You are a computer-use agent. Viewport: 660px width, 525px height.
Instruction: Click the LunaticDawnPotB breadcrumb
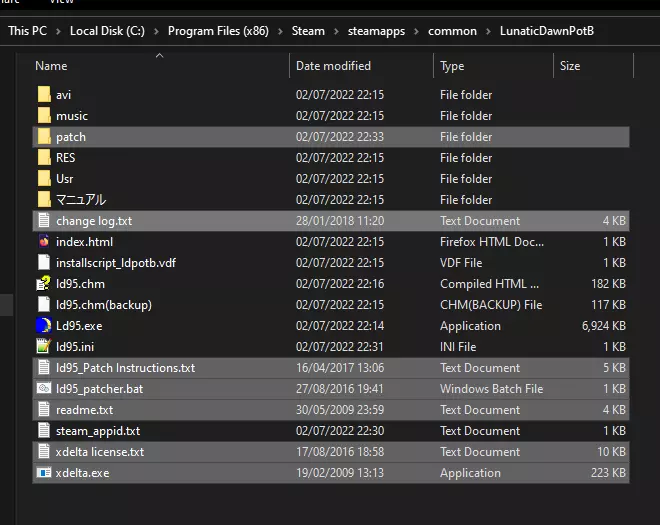click(547, 31)
